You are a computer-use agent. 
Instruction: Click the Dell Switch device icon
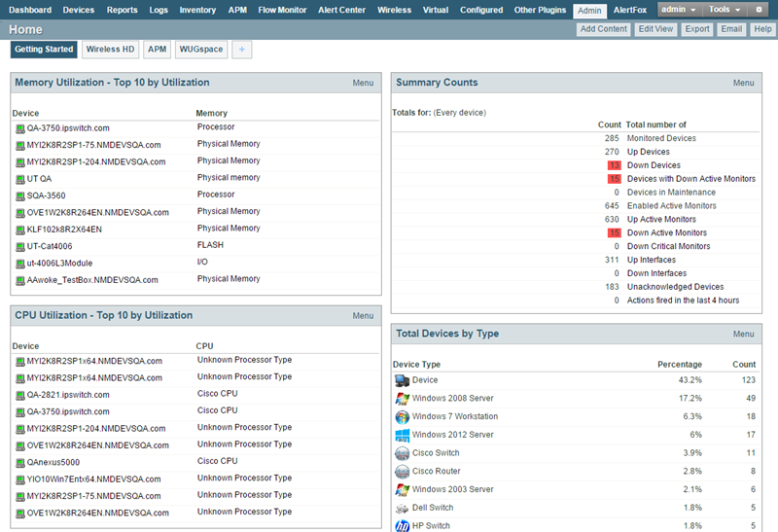click(x=402, y=508)
